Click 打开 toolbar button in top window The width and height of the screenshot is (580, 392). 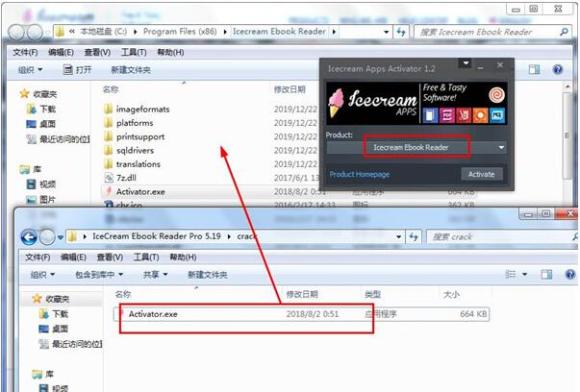(x=77, y=70)
